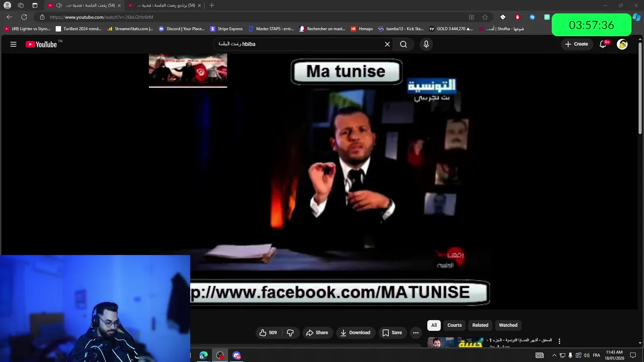The width and height of the screenshot is (644, 362).
Task: Open bamba13 Kick bookmark
Action: click(401, 29)
